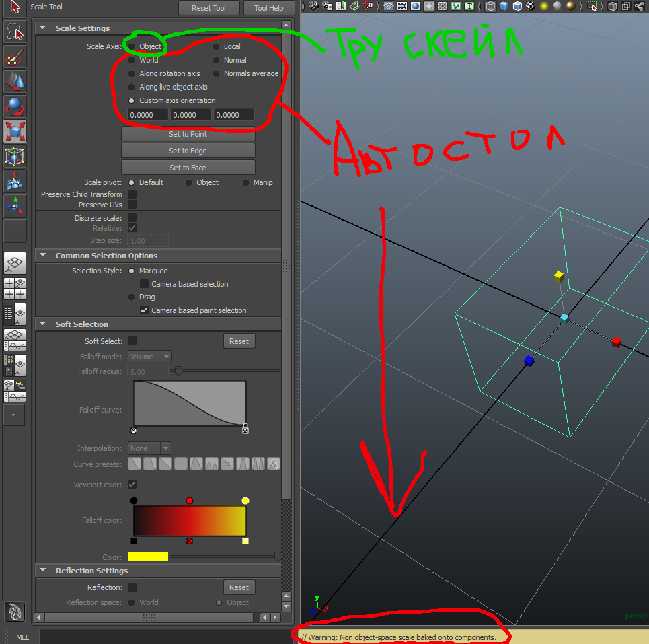Click the Set to Edge button
649x644 pixels.
tap(188, 151)
